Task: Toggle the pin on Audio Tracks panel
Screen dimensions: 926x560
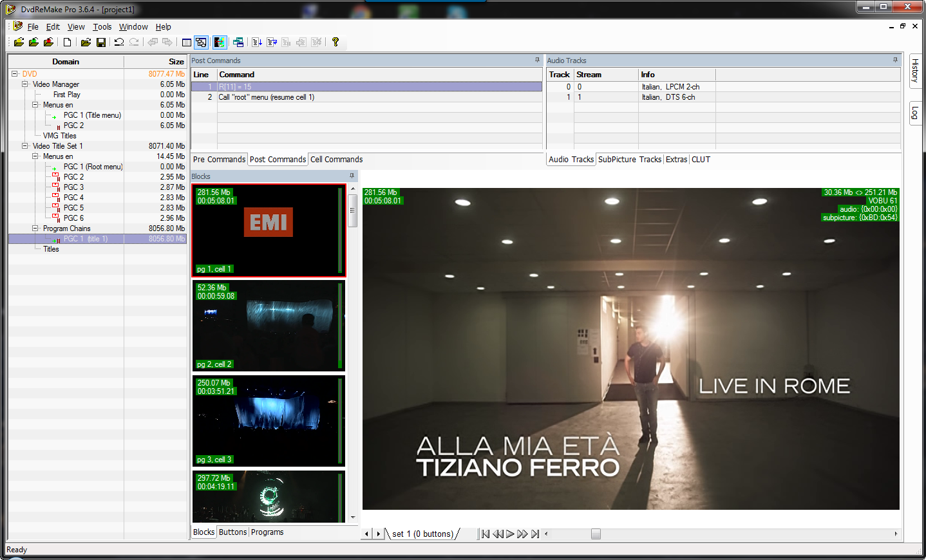Action: (895, 60)
